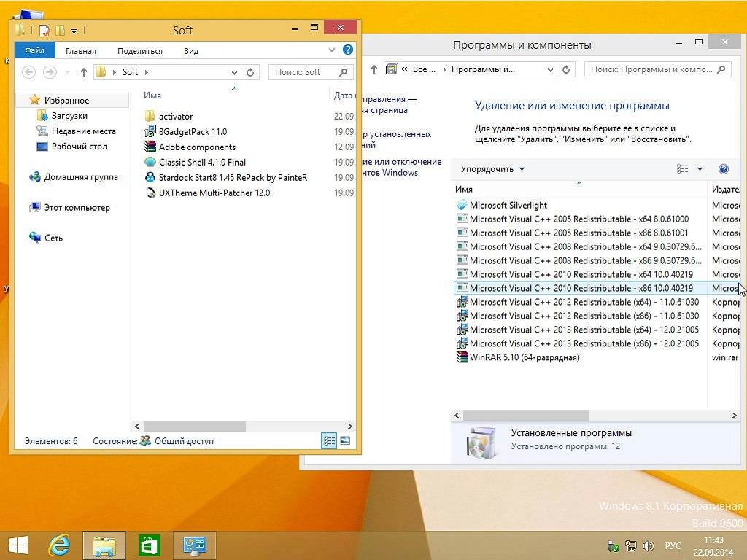The height and width of the screenshot is (560, 747).
Task: Select Visual C++ 2012 Redistributable (x64) 11.0.61030
Action: point(578,302)
